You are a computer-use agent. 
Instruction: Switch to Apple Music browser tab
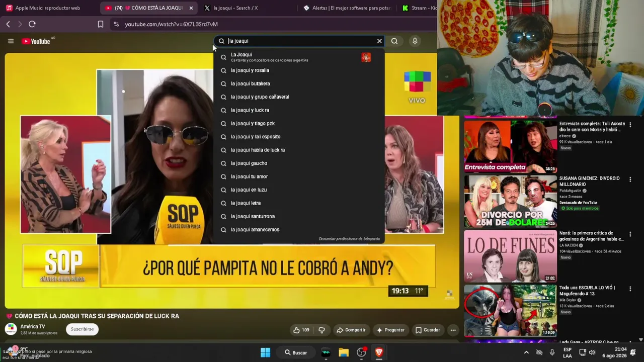48,8
